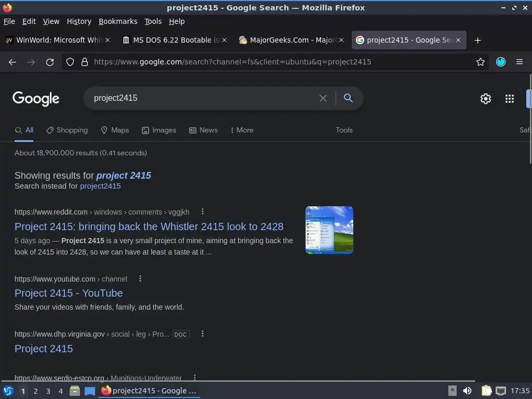Open Google quick settings gear

pyautogui.click(x=486, y=99)
